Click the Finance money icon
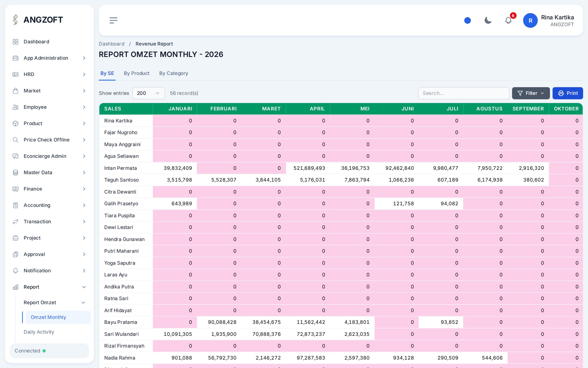The height and width of the screenshot is (368, 588). 16,189
